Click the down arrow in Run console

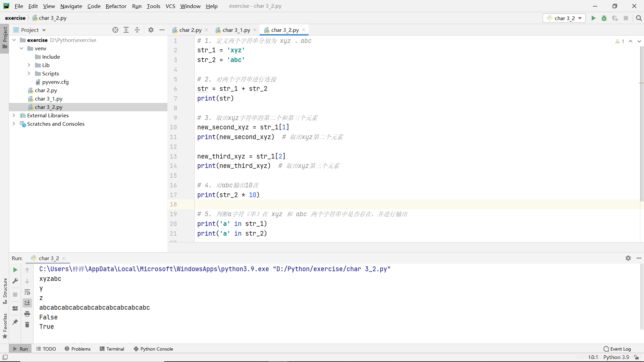click(27, 281)
